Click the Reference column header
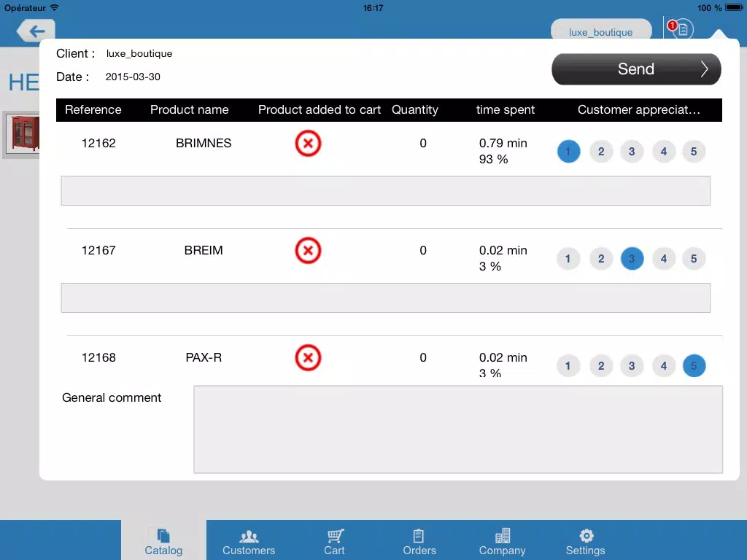This screenshot has height=560, width=747. point(93,109)
